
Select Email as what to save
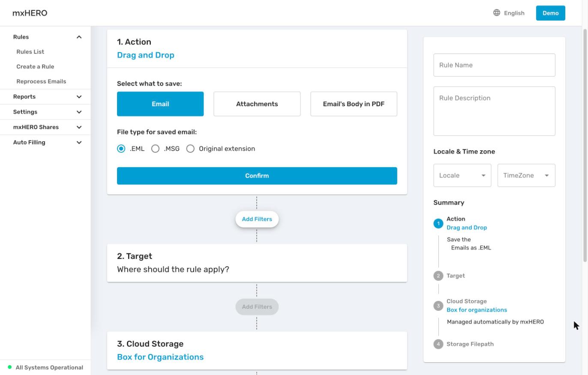pyautogui.click(x=160, y=104)
